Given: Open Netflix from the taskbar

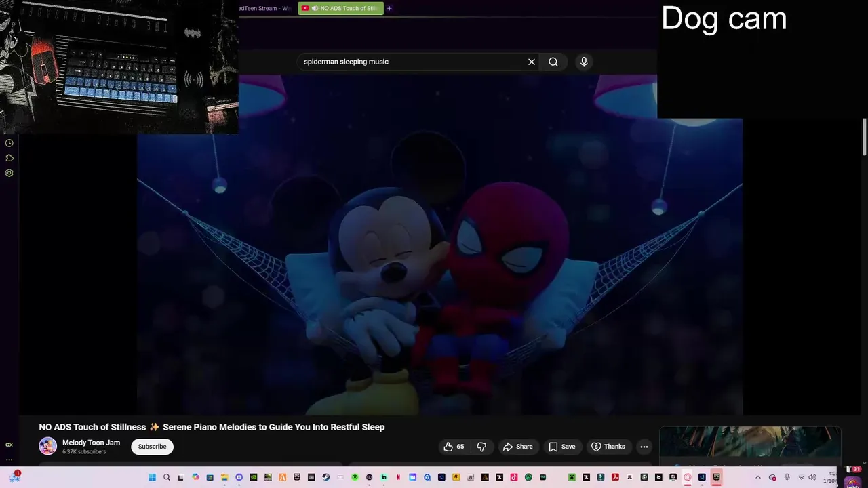Looking at the screenshot, I should 398,477.
